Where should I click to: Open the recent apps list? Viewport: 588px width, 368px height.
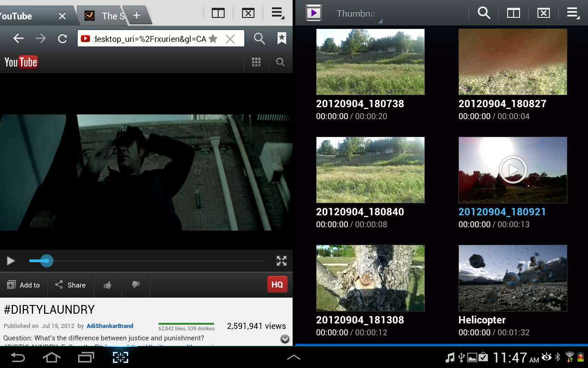(x=86, y=357)
